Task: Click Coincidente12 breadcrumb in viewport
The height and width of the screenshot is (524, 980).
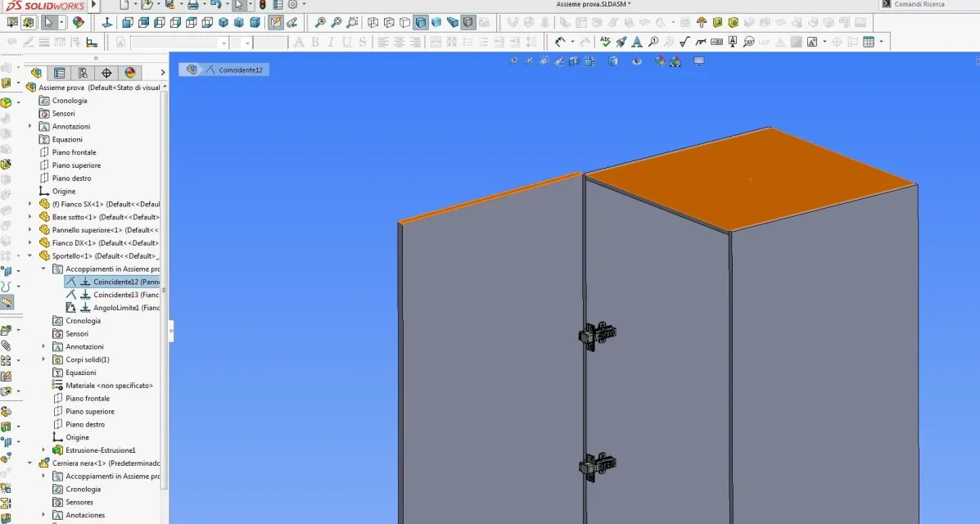Action: (x=240, y=70)
